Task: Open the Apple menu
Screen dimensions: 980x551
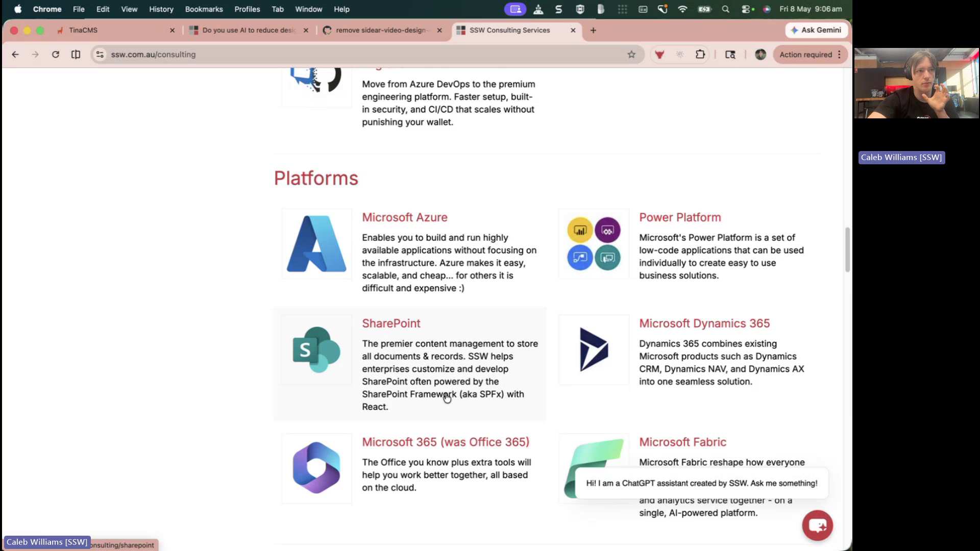Action: (18, 9)
